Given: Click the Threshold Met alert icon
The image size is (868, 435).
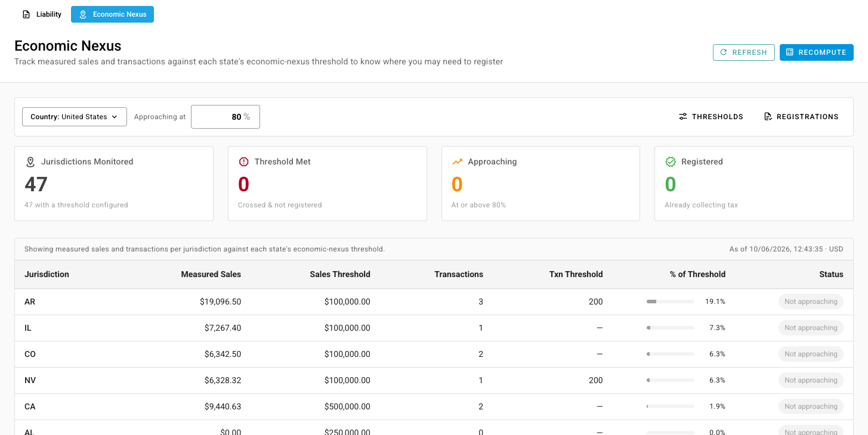Looking at the screenshot, I should coord(243,161).
